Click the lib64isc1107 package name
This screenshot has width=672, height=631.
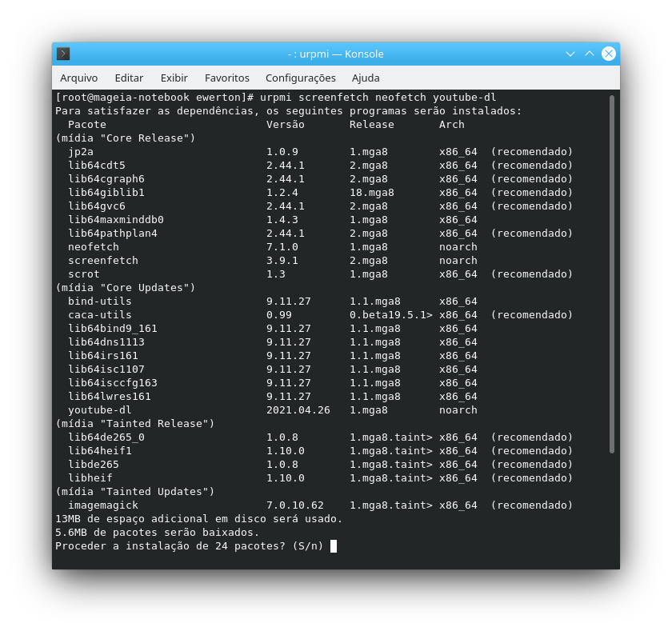coord(106,369)
